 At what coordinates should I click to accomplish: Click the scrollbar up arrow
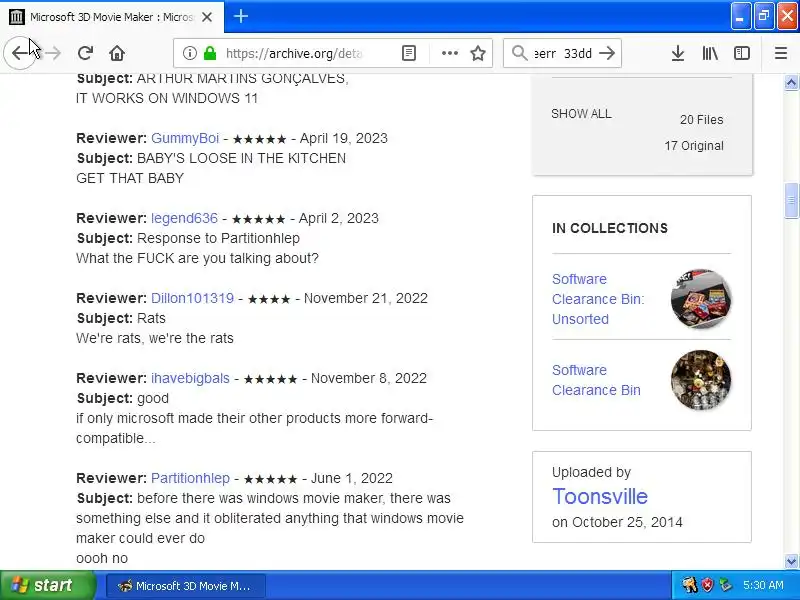[791, 82]
